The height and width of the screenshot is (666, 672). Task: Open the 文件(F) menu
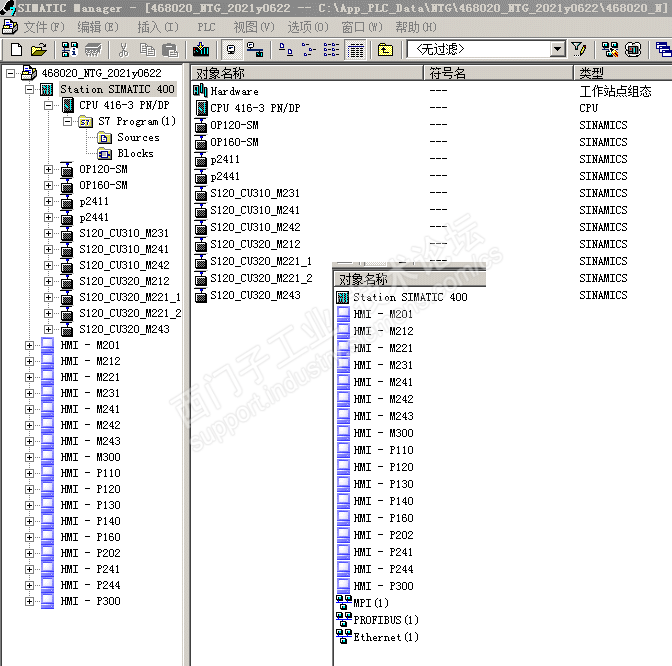[43, 27]
